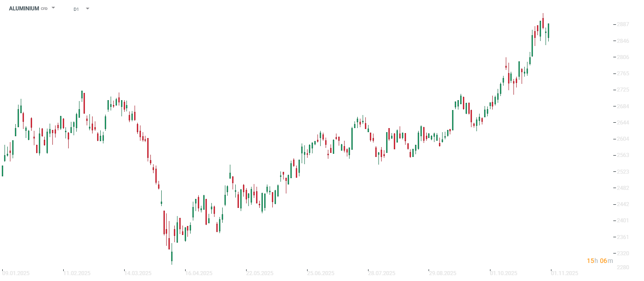The image size is (644, 281).
Task: Open the ALUMINIUM instrument dropdown arrow
Action: [x=53, y=8]
